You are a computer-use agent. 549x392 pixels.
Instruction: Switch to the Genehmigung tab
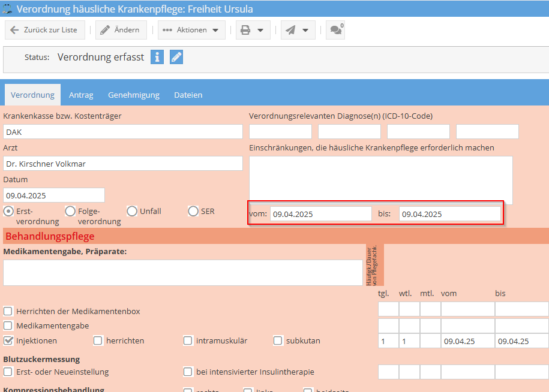point(133,95)
